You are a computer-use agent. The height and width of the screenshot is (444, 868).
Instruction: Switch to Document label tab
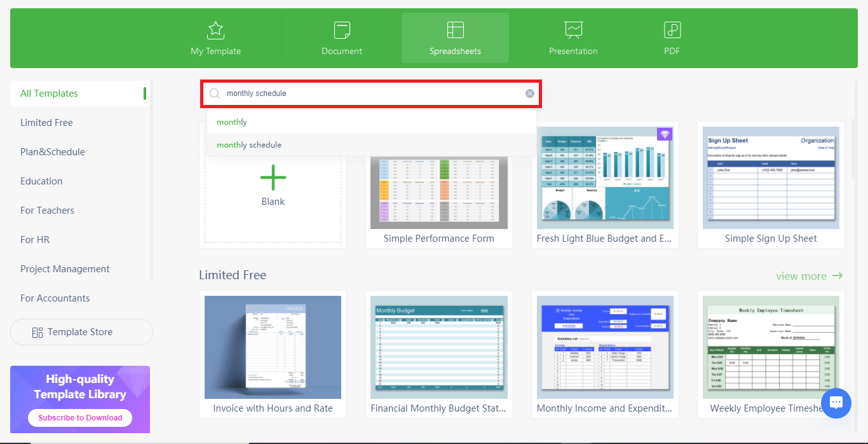(x=342, y=51)
